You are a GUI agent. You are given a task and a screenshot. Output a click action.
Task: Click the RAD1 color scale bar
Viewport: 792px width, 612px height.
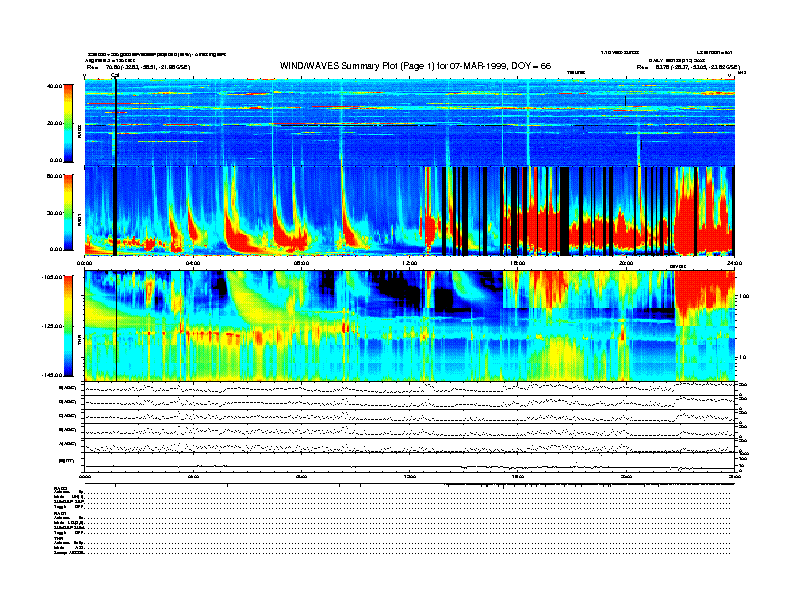pyautogui.click(x=68, y=213)
